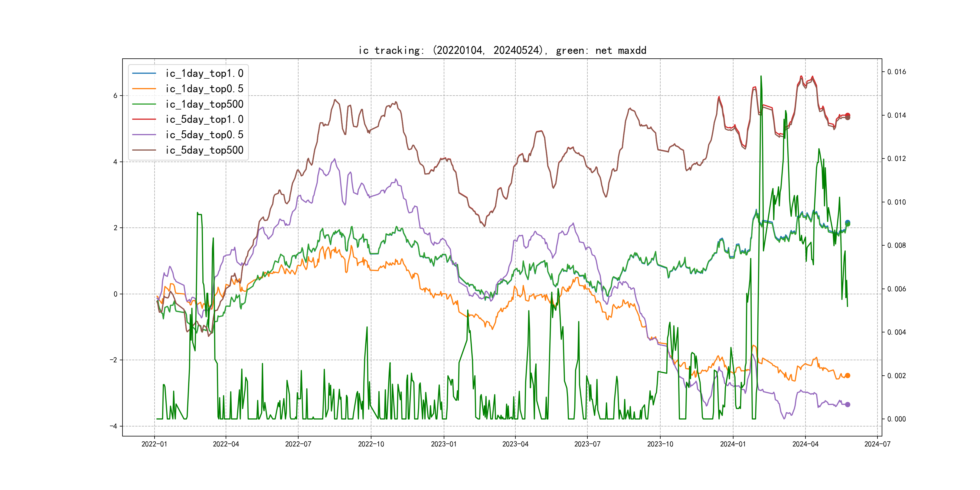Click the purple endpoint dot on chart
Screen dimensions: 980x490
[x=848, y=404]
